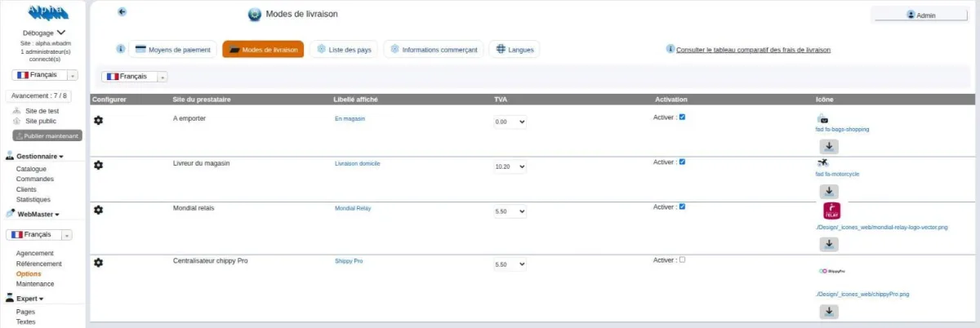Open Agencement in sidebar
The image size is (980, 328).
pos(34,253)
